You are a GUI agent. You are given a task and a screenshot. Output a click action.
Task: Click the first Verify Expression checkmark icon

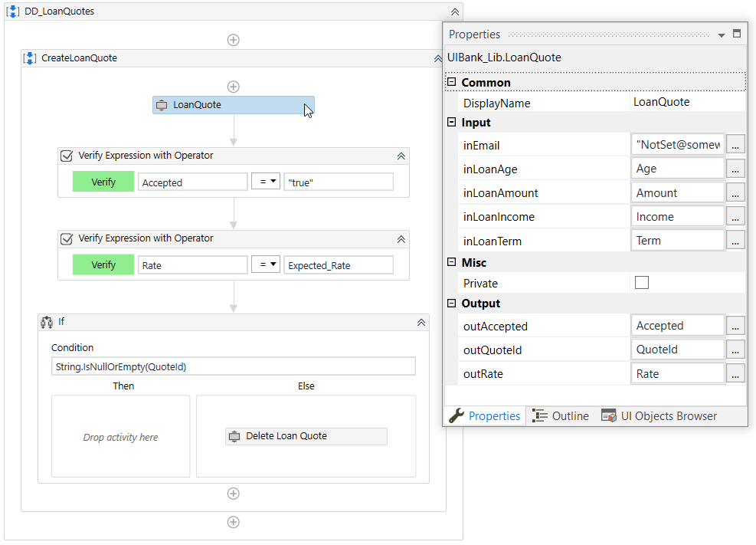[x=67, y=156]
